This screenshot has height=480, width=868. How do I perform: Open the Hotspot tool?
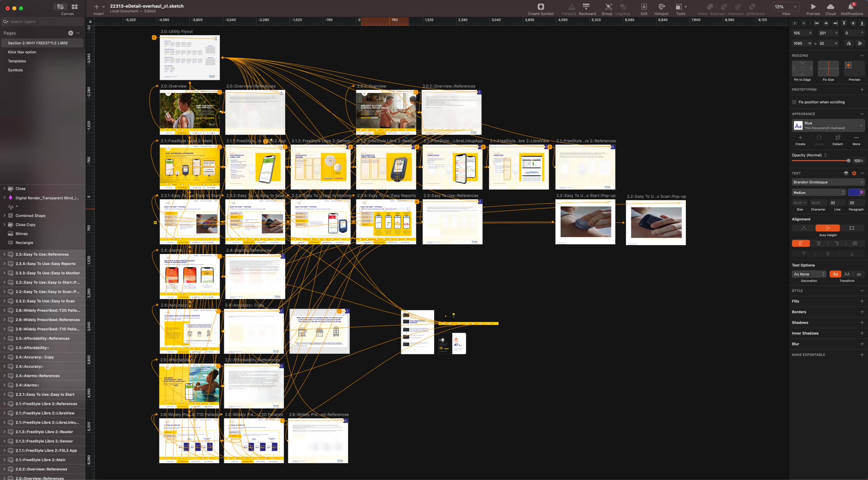click(661, 7)
